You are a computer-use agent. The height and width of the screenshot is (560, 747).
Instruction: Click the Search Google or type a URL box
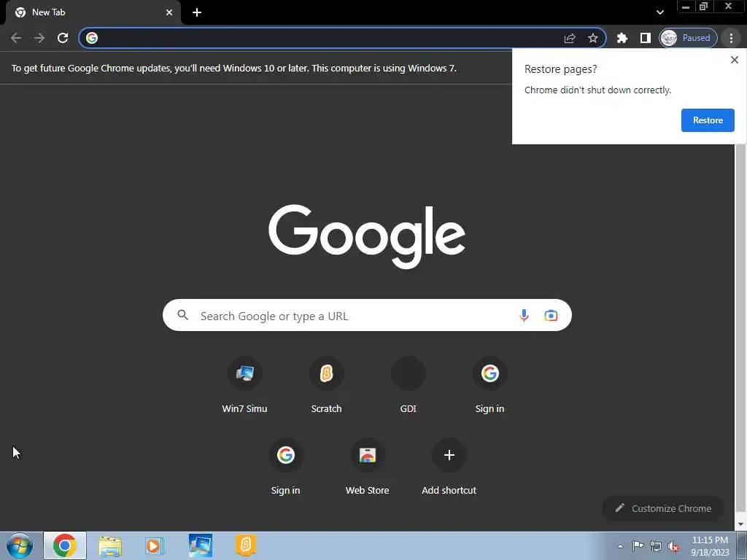point(367,315)
